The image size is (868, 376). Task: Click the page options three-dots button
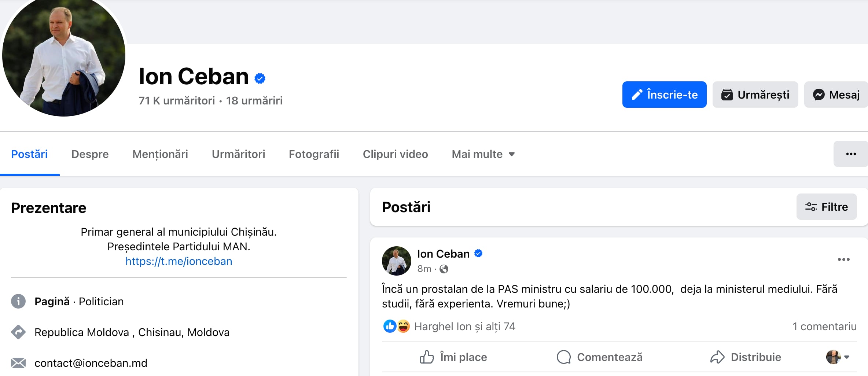point(851,154)
